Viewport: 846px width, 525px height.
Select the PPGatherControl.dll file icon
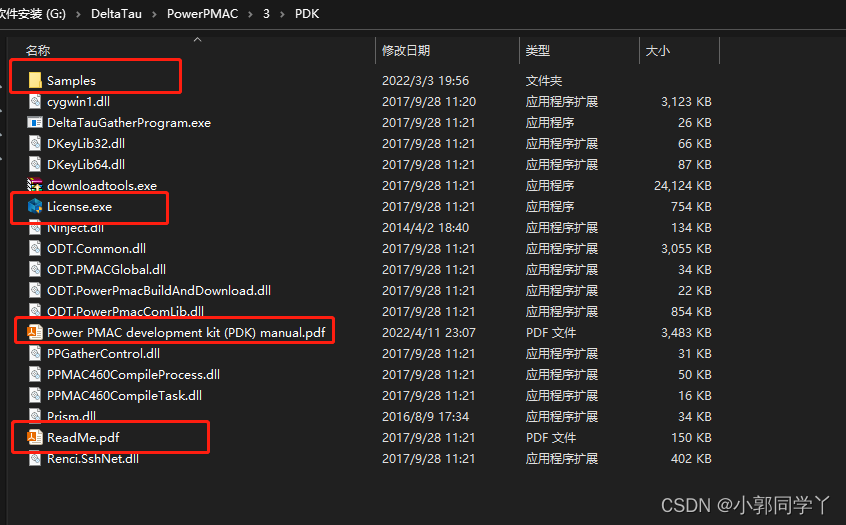point(35,353)
